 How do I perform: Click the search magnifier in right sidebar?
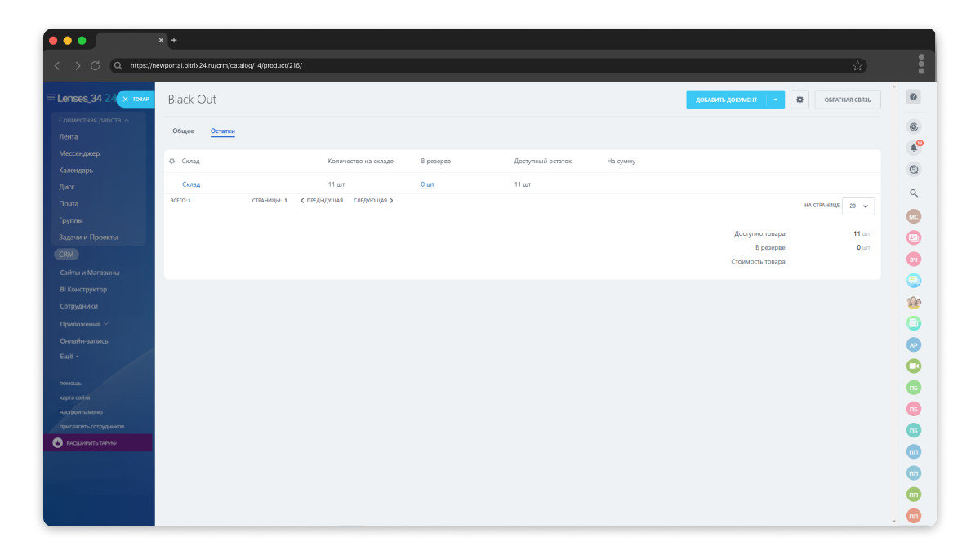point(914,193)
